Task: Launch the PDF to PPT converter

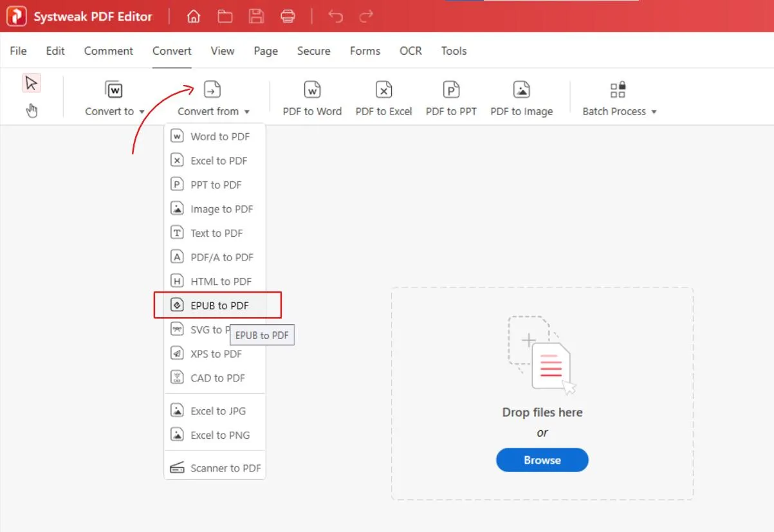Action: 451,96
